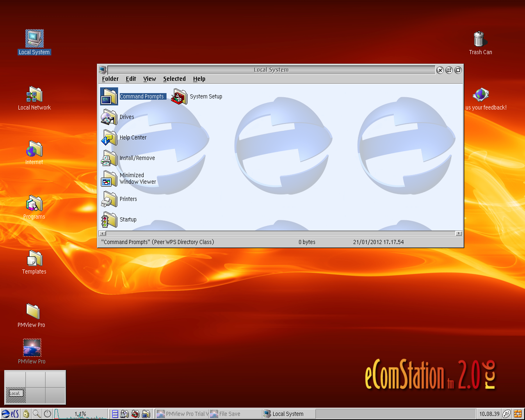Select the Minimized Window Viewer icon
The width and height of the screenshot is (525, 420).
tap(109, 179)
